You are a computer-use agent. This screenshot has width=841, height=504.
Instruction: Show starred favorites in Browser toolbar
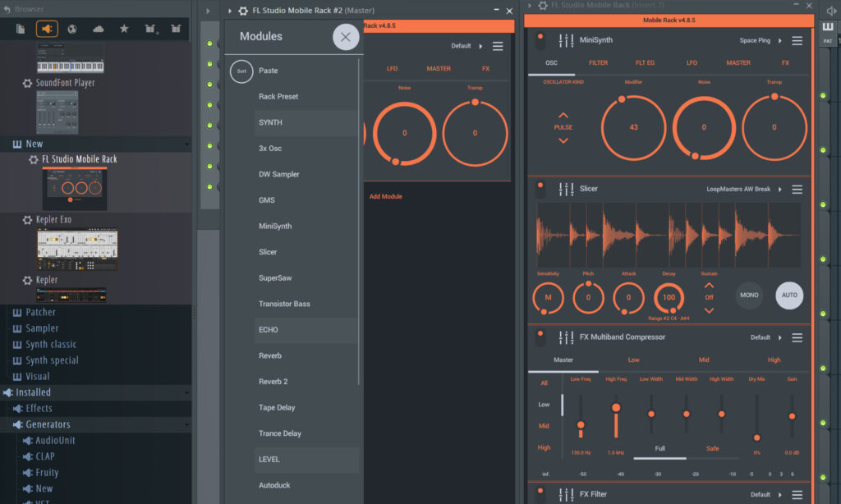tap(124, 29)
